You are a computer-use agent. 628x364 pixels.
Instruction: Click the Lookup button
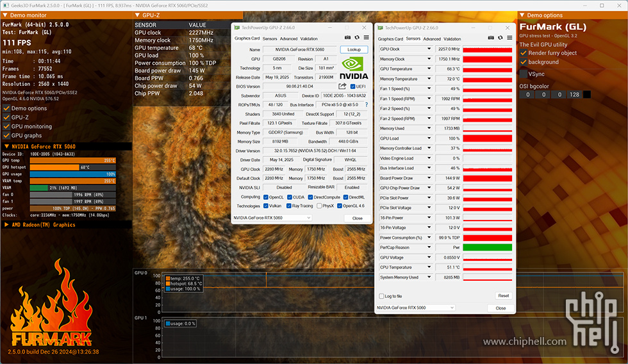[354, 49]
